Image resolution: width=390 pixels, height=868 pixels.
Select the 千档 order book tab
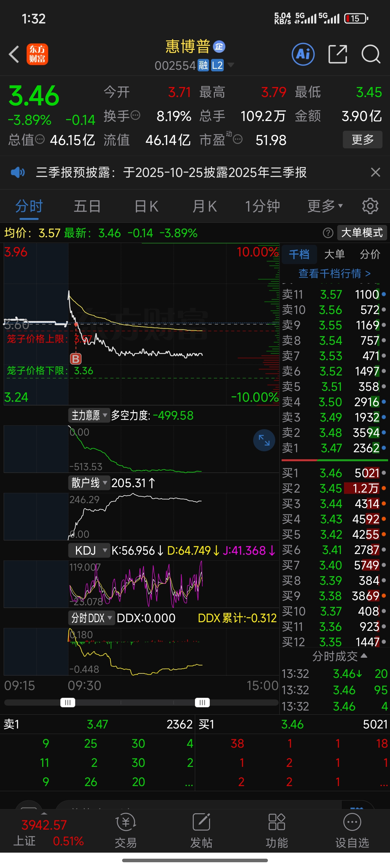pos(299,254)
